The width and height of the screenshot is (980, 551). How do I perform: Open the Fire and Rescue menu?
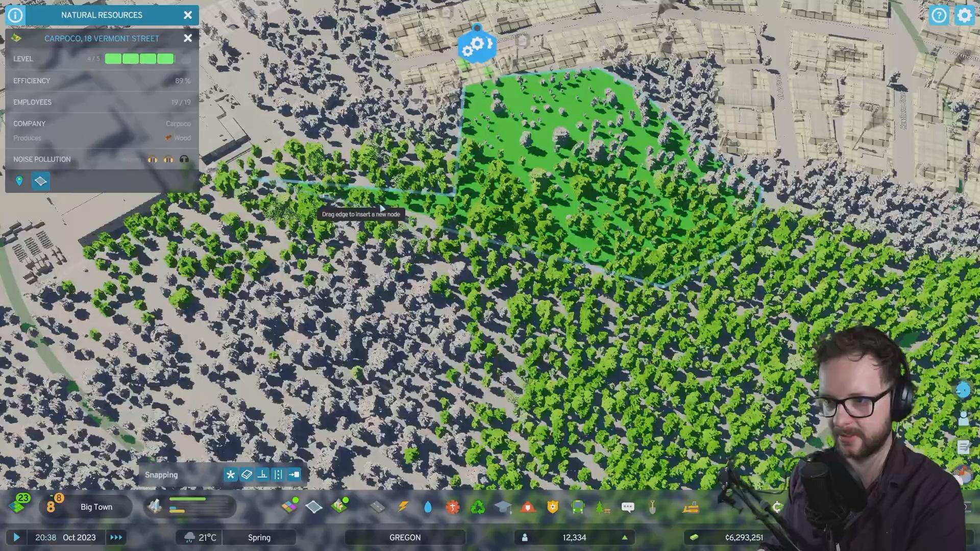click(x=528, y=507)
